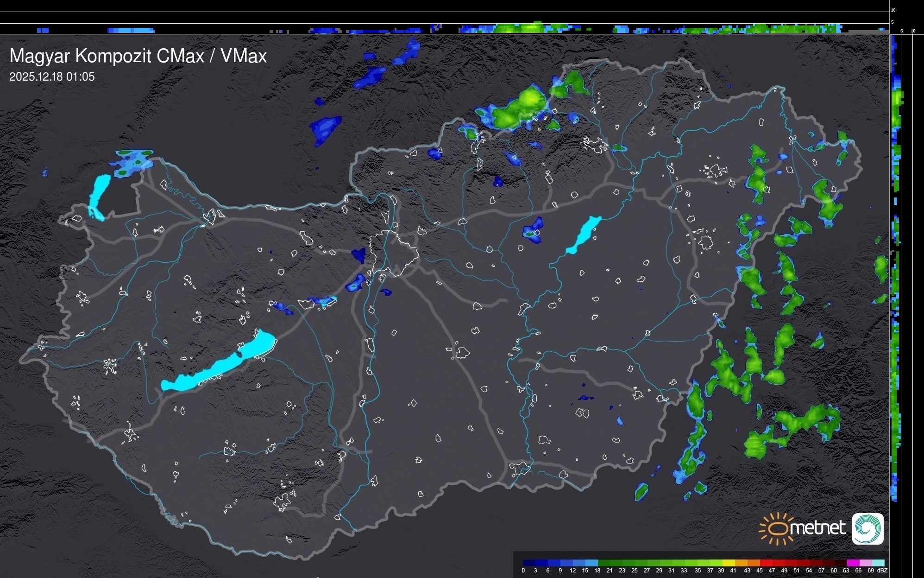
Task: Click the Magyar Kompozit CMax / VMax title
Action: (138, 56)
